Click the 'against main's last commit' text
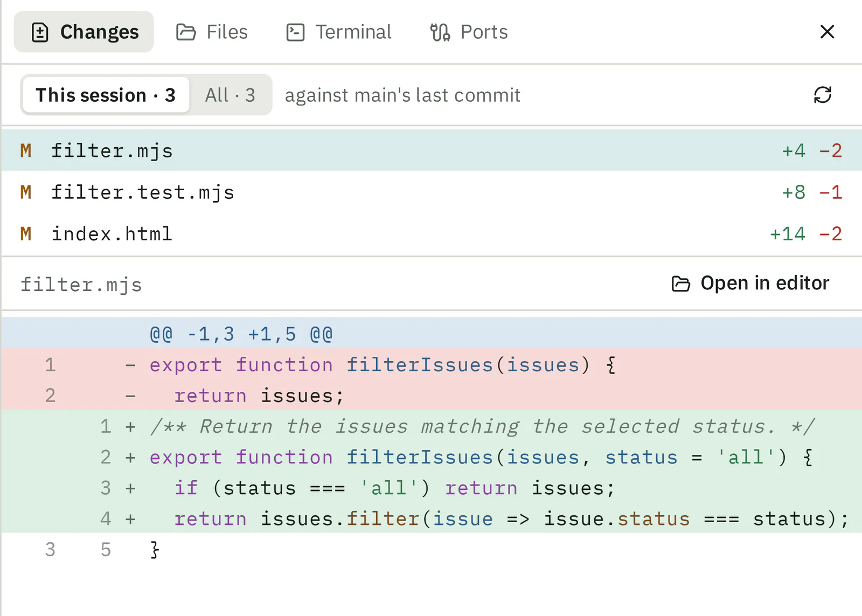Screen dimensions: 862x616 402,95
